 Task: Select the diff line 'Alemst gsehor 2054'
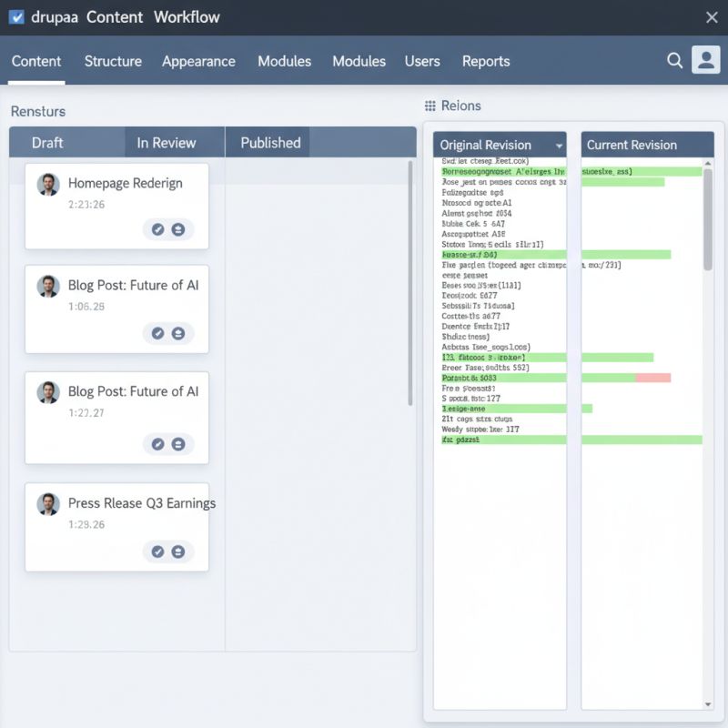click(476, 213)
